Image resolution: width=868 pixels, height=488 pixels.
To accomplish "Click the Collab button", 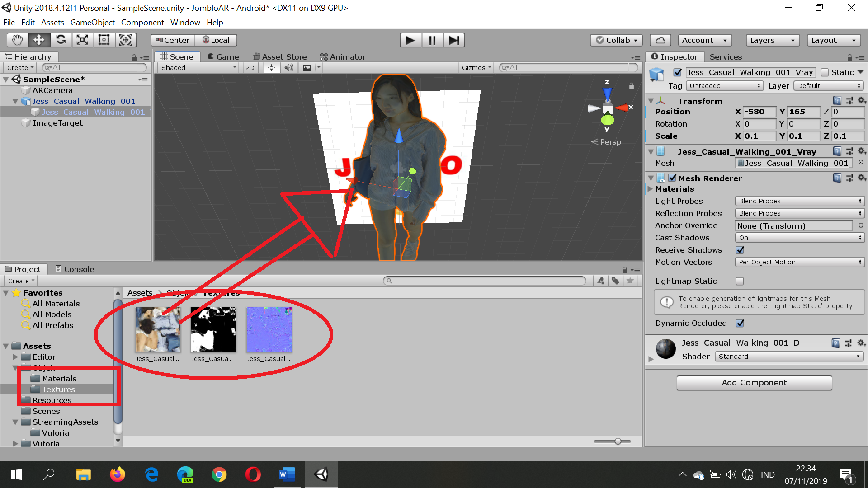I will pos(616,40).
